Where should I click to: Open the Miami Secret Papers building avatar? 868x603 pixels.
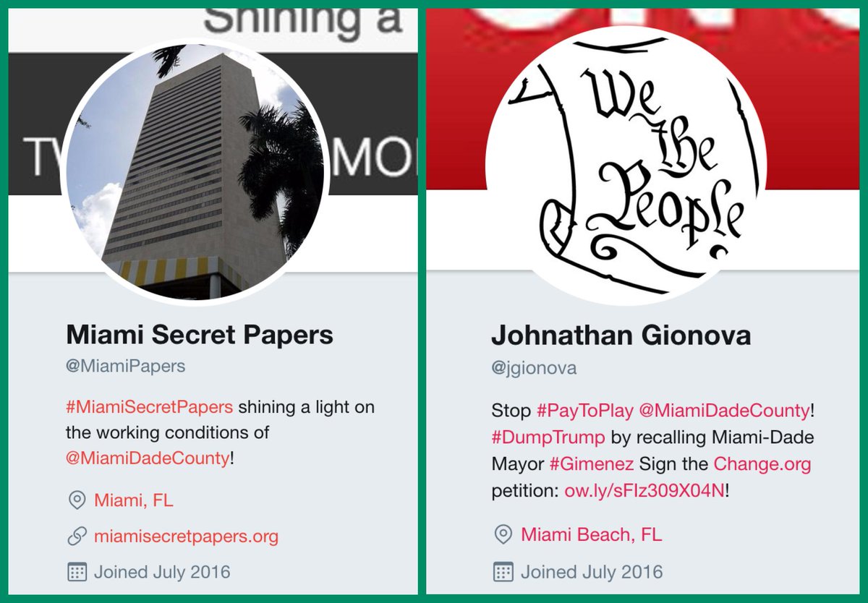tap(195, 171)
